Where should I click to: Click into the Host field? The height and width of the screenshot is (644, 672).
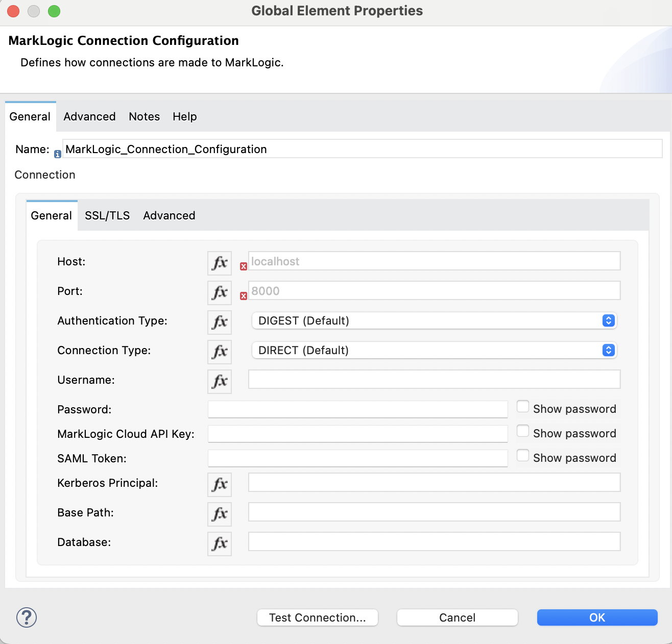[x=434, y=261]
